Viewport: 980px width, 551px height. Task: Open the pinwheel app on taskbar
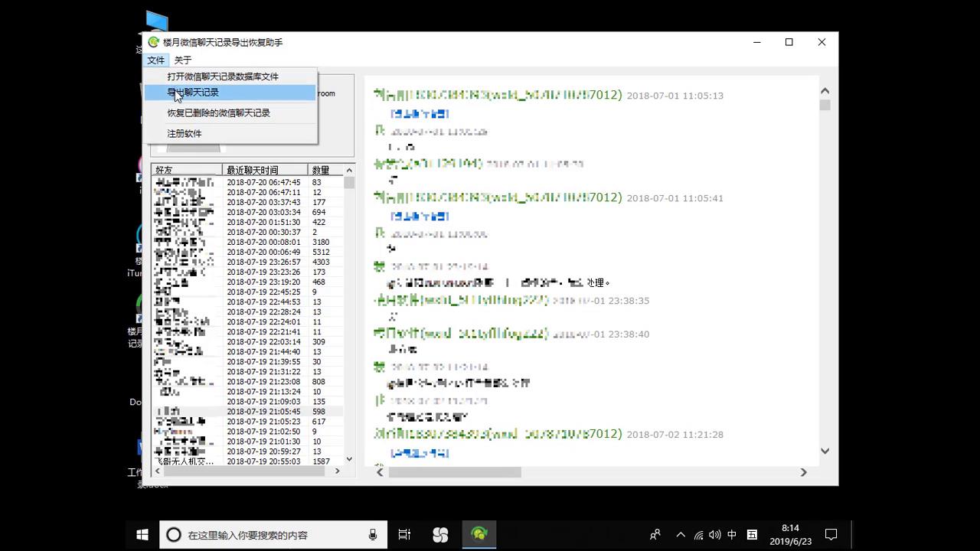pyautogui.click(x=440, y=535)
